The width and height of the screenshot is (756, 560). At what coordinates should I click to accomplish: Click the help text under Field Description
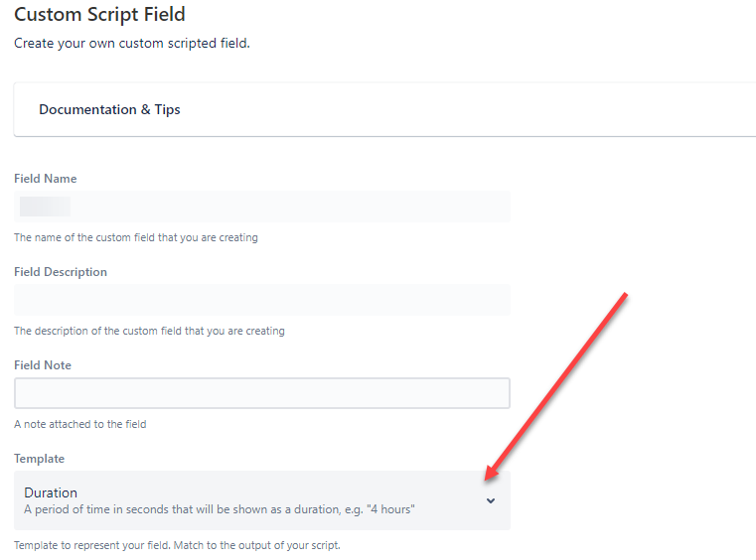tap(149, 331)
